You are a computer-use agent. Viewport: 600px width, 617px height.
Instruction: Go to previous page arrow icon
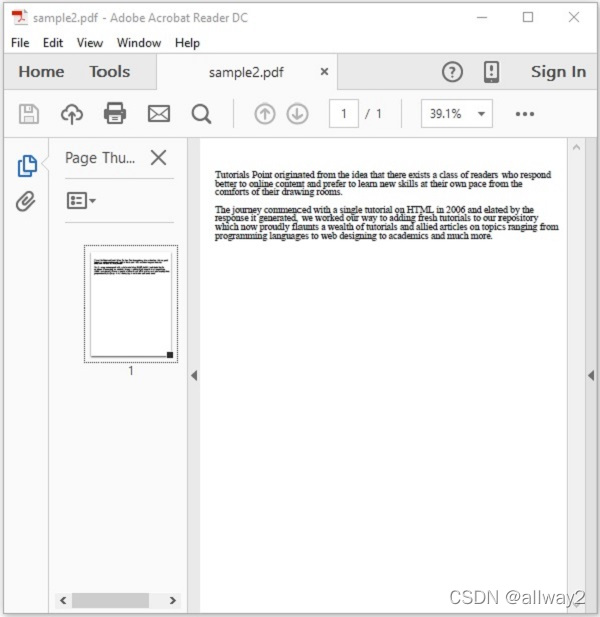[265, 114]
